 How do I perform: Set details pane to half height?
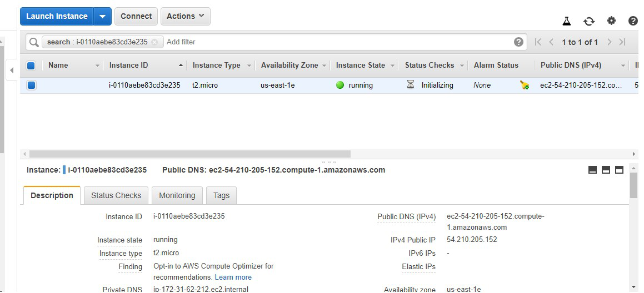pyautogui.click(x=606, y=170)
